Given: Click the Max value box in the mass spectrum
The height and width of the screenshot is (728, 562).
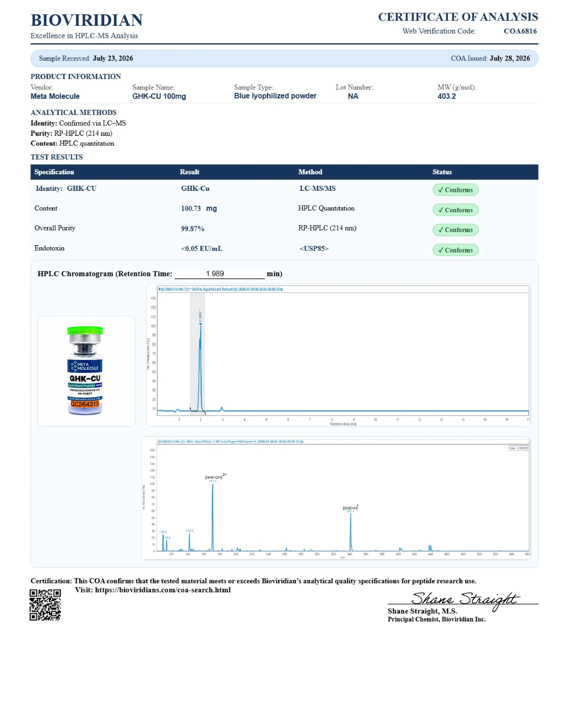Looking at the screenshot, I should click(518, 448).
